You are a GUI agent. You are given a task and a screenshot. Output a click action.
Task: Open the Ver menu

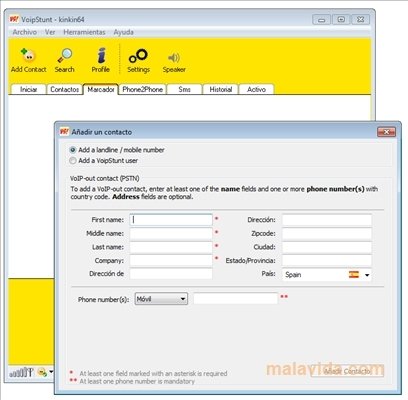(x=50, y=32)
